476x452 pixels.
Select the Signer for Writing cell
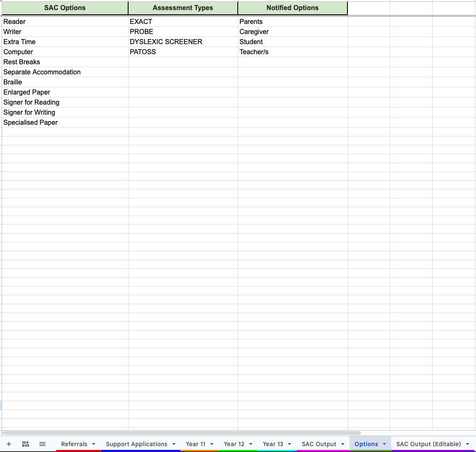click(65, 112)
